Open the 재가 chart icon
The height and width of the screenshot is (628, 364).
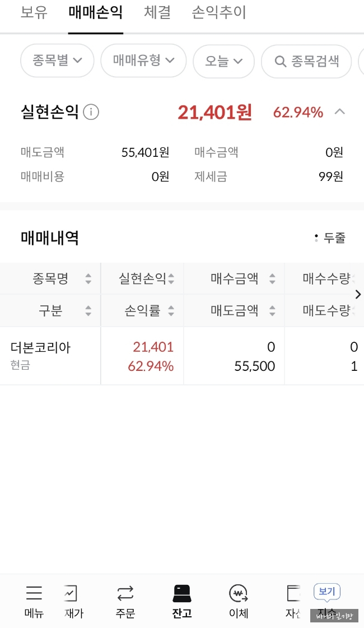(71, 594)
